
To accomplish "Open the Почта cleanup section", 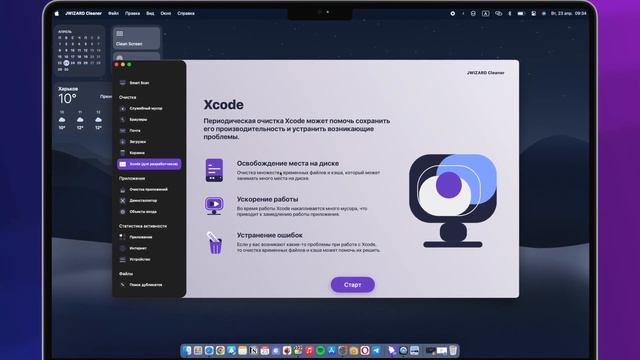I will [x=149, y=131].
